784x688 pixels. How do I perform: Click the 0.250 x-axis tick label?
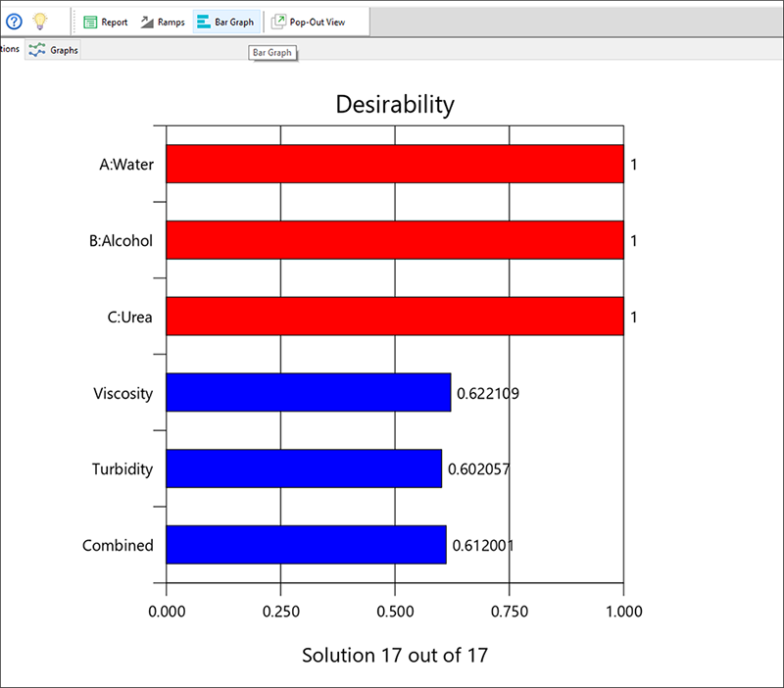(x=281, y=611)
